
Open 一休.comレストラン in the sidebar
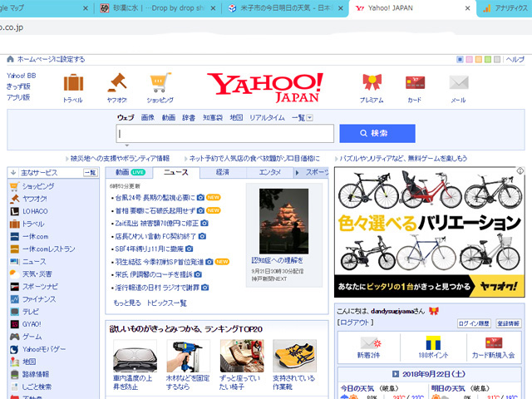click(48, 249)
